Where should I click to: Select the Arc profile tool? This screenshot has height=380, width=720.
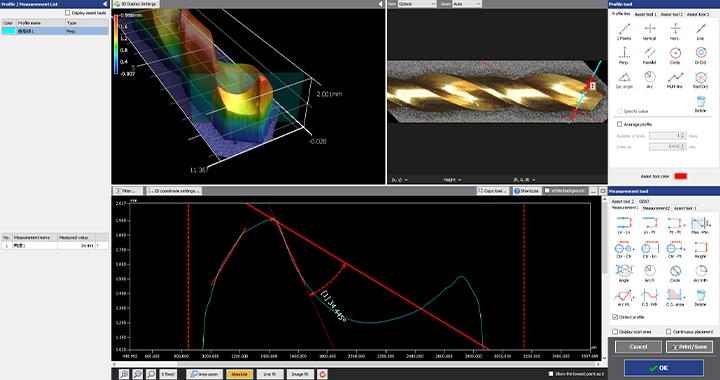(649, 79)
